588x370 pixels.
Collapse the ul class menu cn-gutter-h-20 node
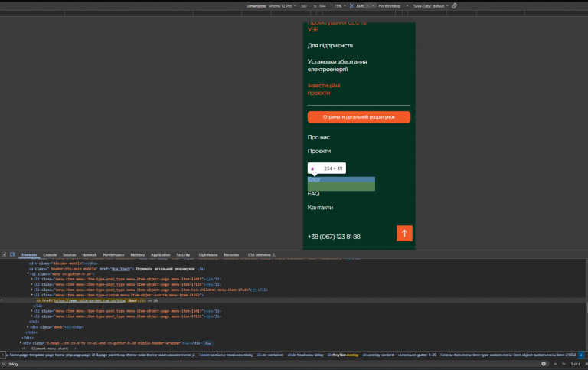pyautogui.click(x=28, y=274)
